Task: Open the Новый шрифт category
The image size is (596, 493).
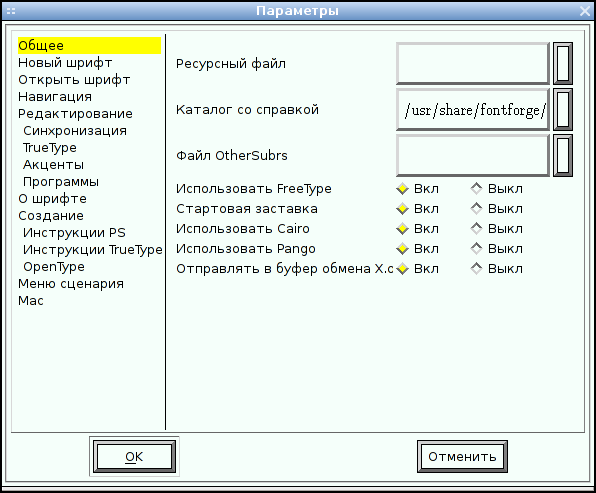Action: point(65,63)
